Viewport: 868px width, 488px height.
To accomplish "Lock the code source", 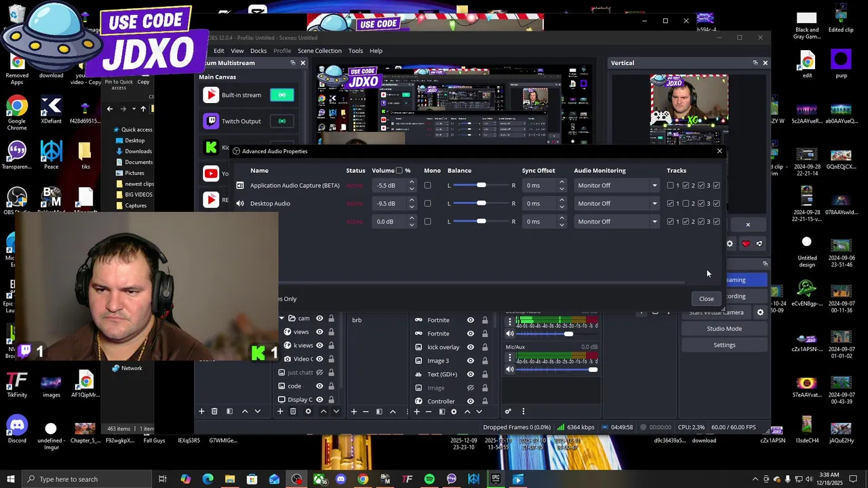I will coord(331,386).
